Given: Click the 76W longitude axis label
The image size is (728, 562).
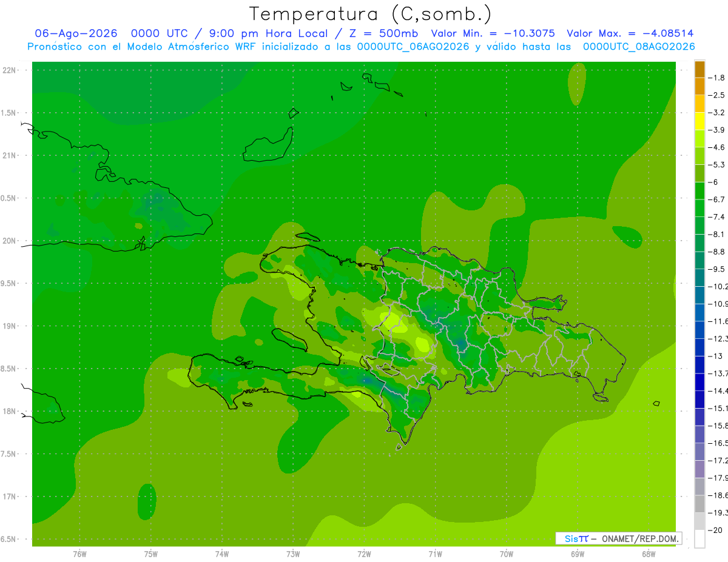Looking at the screenshot, I should point(79,554).
